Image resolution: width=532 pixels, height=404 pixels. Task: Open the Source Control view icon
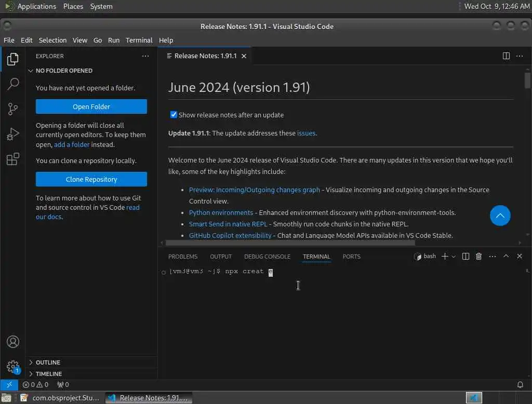(13, 109)
